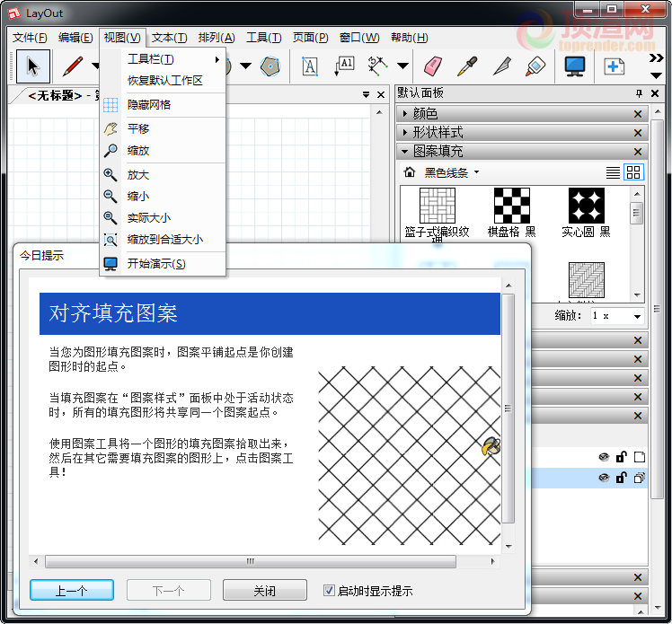Uncheck show tips at startup checkbox
Screen dimensions: 672x624
(329, 590)
